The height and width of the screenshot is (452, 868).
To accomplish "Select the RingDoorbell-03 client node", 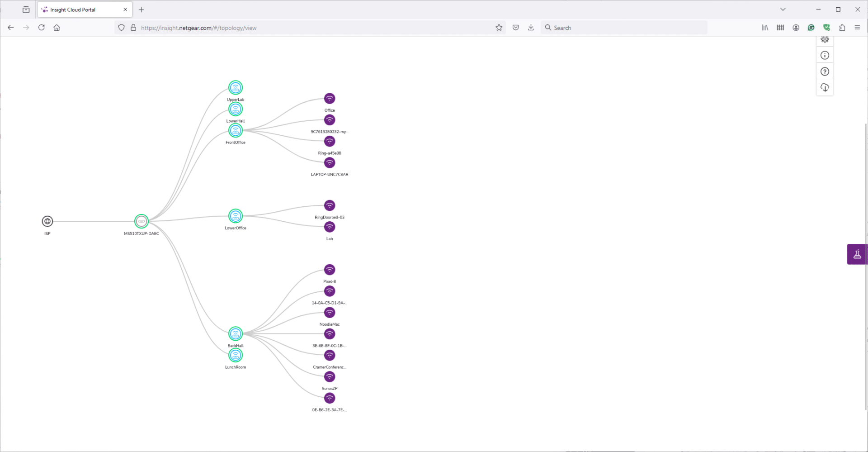I will pyautogui.click(x=330, y=205).
